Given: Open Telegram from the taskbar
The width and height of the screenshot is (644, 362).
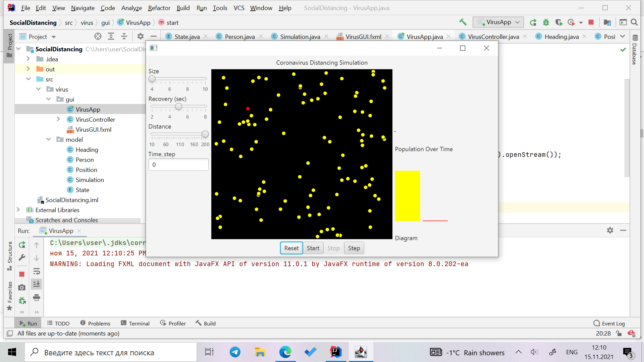Looking at the screenshot, I should [x=235, y=352].
